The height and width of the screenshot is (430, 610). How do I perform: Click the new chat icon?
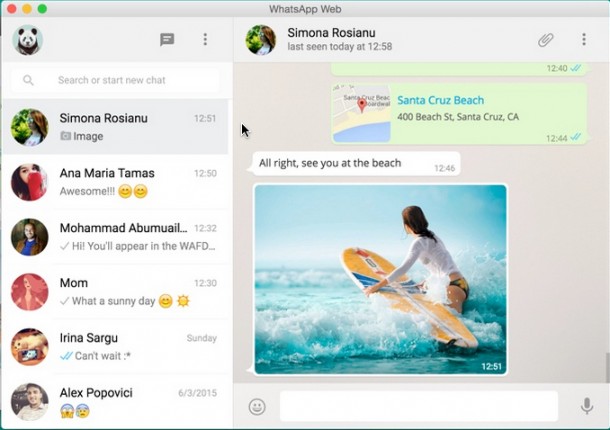coord(167,39)
